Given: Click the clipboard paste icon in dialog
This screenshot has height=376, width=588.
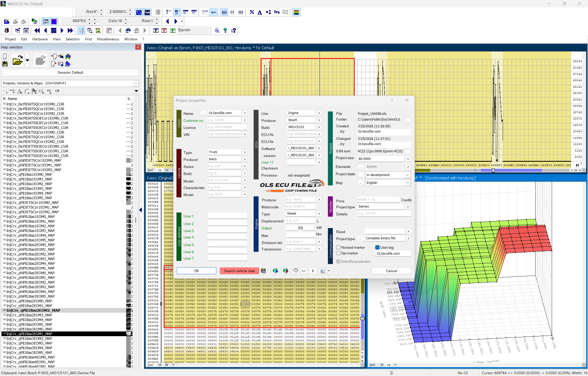Looking at the screenshot, I should coord(264,271).
